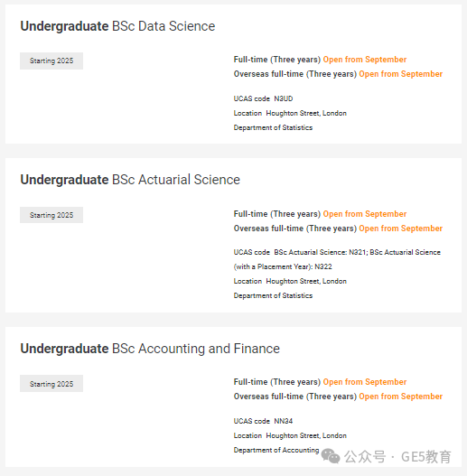Click the Starting 2025 badge under Accounting and Finance
The image size is (467, 476).
(x=51, y=384)
